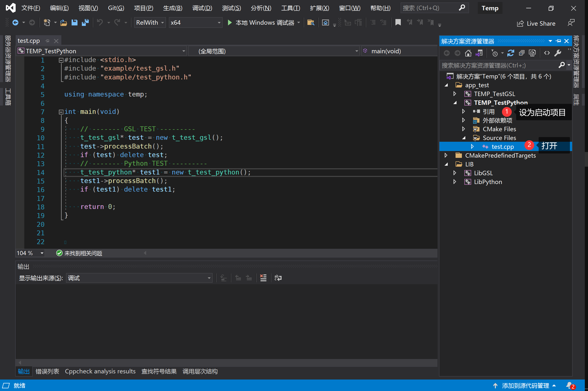The width and height of the screenshot is (588, 391).
Task: Collapse the app_test folder
Action: click(446, 85)
